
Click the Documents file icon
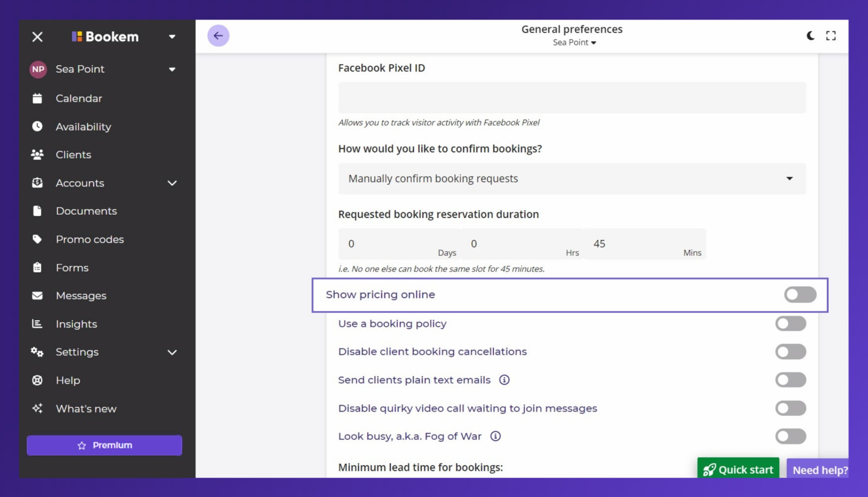coord(37,211)
